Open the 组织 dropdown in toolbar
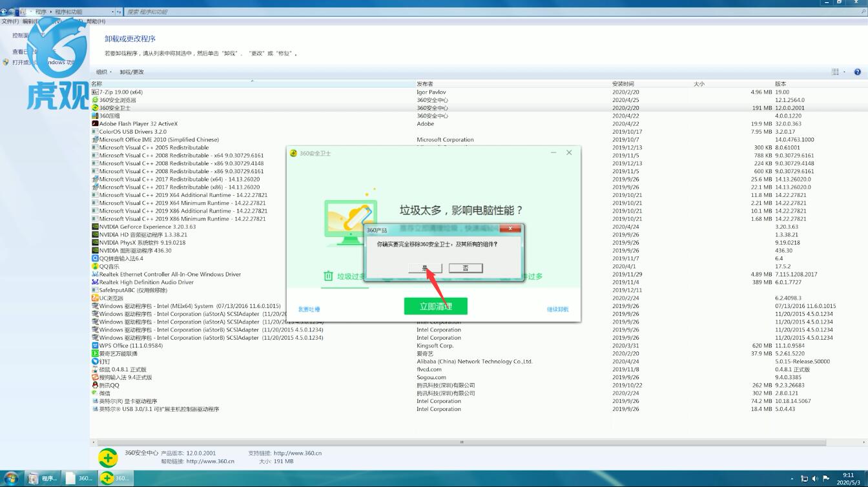This screenshot has width=868, height=487. pos(104,72)
